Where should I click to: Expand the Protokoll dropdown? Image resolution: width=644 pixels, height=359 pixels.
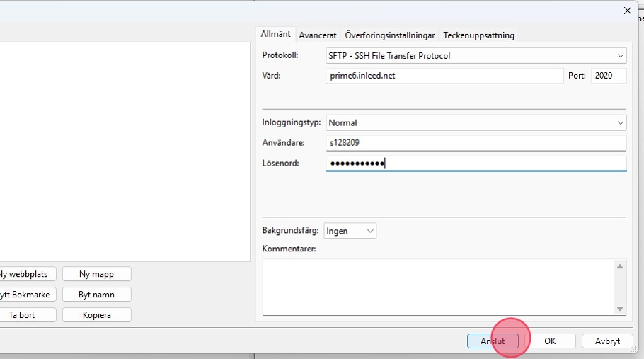(x=476, y=55)
